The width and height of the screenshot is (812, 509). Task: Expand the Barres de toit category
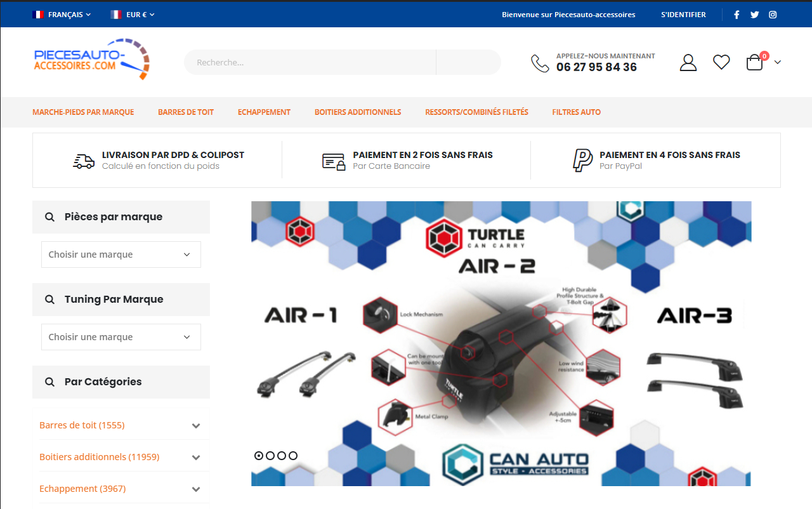[x=196, y=426]
